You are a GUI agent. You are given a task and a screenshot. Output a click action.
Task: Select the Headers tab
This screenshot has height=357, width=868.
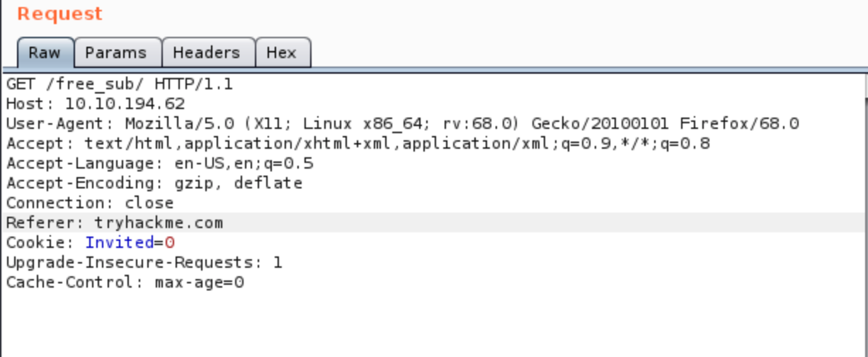click(x=206, y=52)
